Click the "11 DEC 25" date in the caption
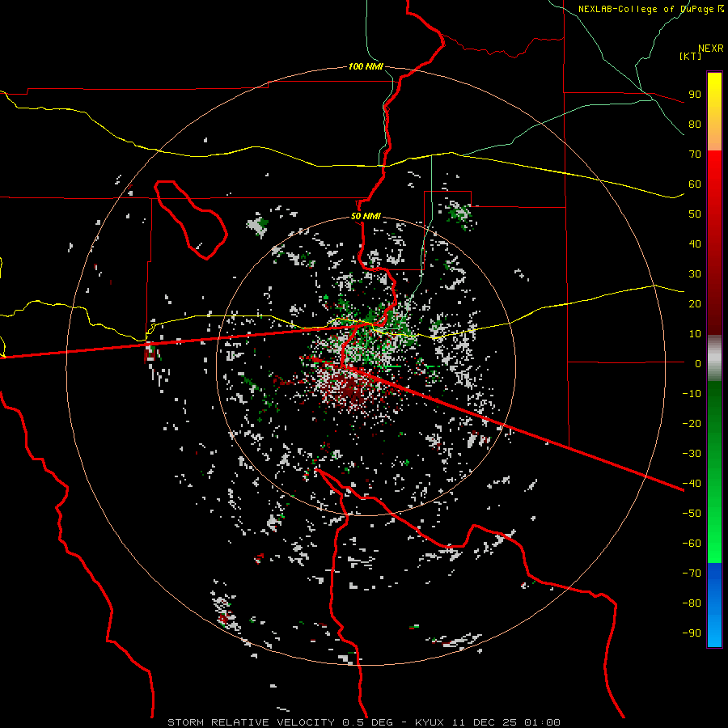Viewport: 728px width, 728px height. point(484,722)
